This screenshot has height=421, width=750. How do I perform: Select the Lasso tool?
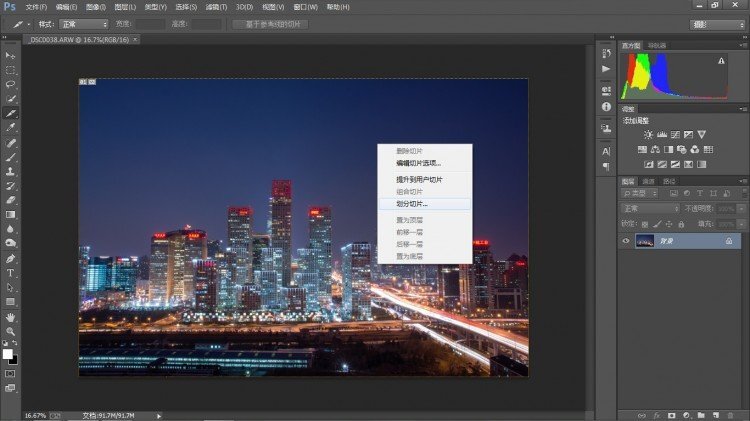point(11,84)
